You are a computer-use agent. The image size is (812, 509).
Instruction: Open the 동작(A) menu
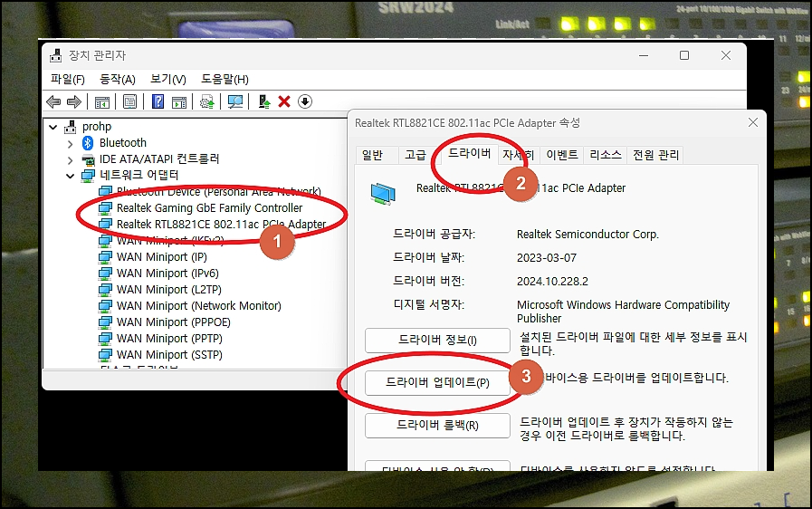(117, 80)
